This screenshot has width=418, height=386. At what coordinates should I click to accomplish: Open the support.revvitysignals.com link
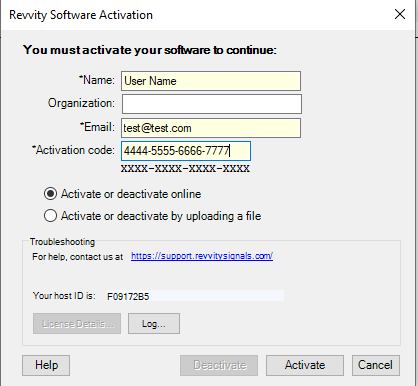pos(202,256)
